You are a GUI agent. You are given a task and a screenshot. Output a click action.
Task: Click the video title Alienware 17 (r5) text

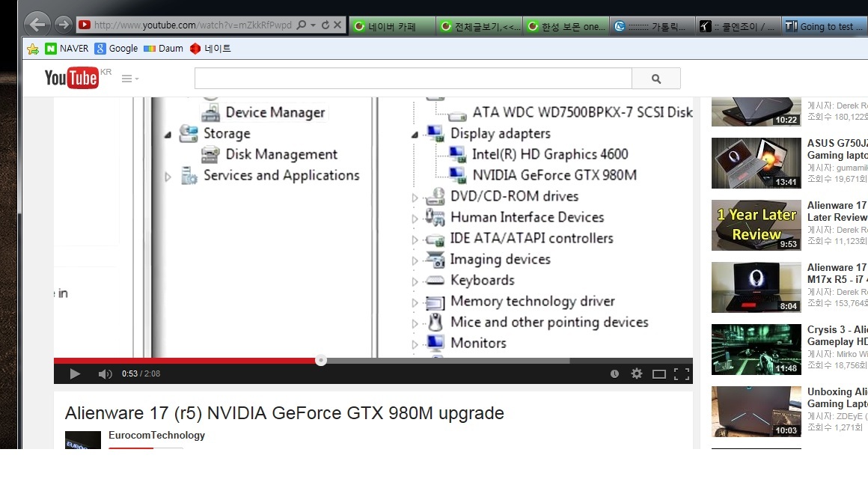pyautogui.click(x=284, y=413)
